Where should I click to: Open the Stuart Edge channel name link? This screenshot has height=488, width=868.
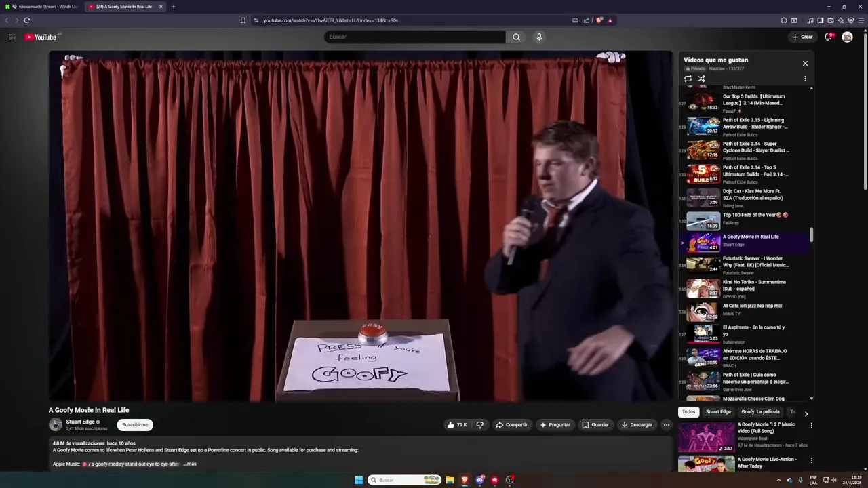80,422
